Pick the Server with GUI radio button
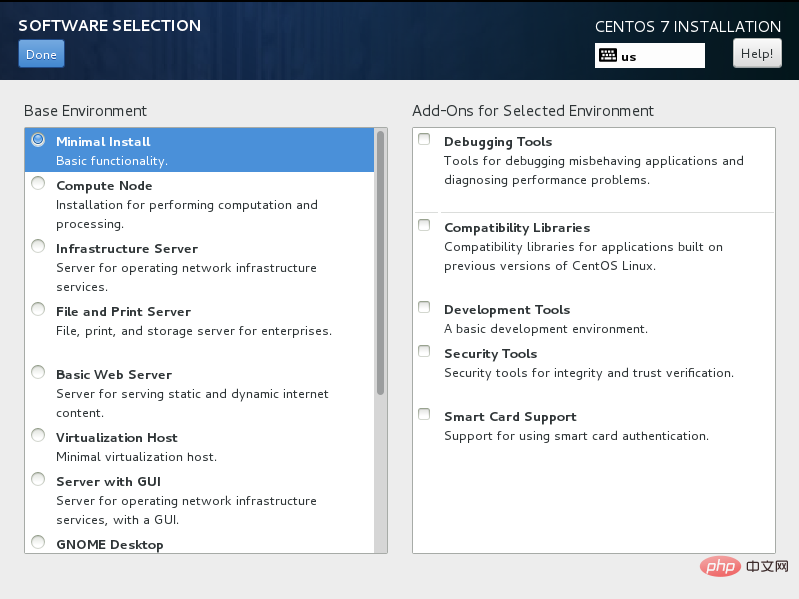This screenshot has height=599, width=799. 38,479
